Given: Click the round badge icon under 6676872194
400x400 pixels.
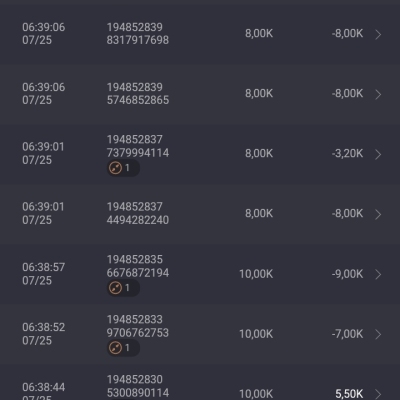Looking at the screenshot, I should point(115,288).
